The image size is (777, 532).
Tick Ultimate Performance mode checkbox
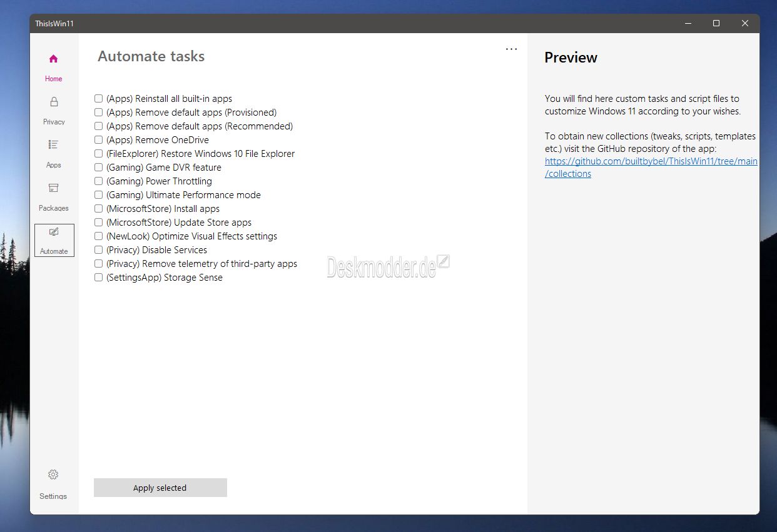[98, 195]
